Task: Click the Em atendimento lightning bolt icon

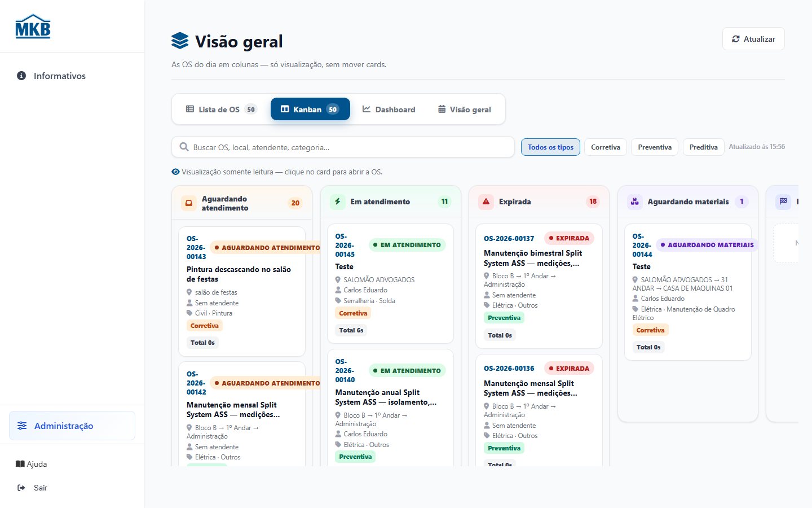Action: (x=337, y=202)
